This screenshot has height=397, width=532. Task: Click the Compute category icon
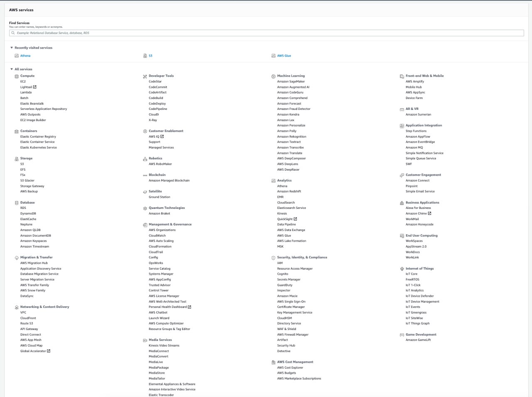click(17, 76)
